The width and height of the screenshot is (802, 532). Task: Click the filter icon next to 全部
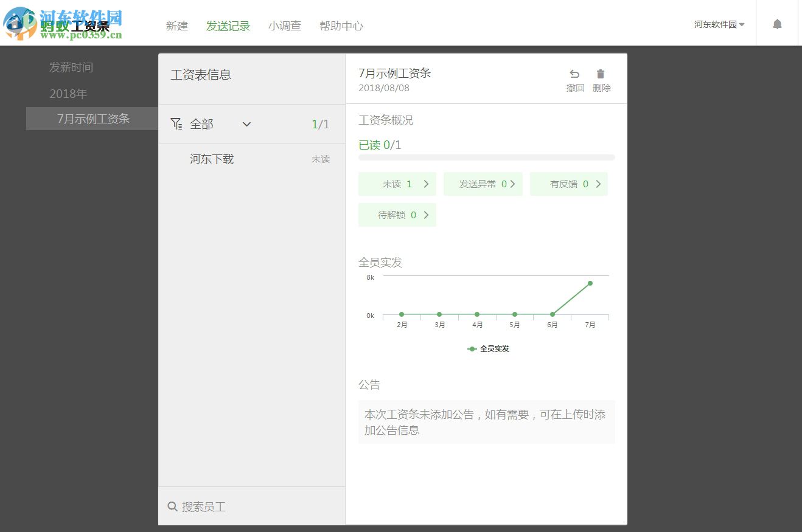pyautogui.click(x=176, y=123)
